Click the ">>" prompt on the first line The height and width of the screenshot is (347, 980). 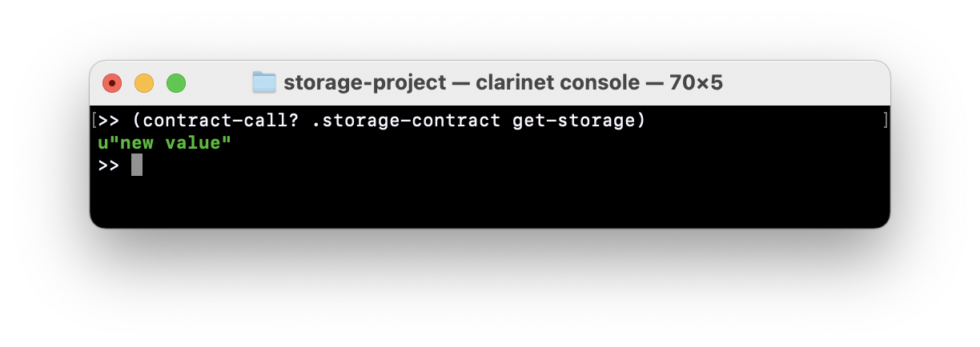pos(108,122)
